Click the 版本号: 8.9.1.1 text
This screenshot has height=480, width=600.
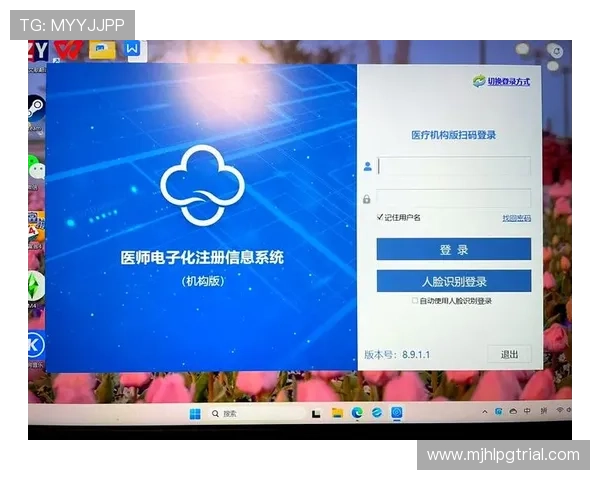pyautogui.click(x=397, y=354)
